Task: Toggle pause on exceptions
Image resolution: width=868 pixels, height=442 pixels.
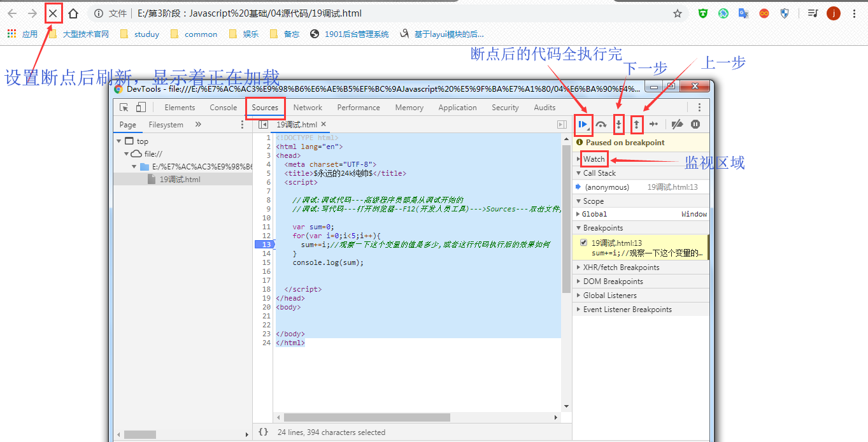Action: pos(695,125)
